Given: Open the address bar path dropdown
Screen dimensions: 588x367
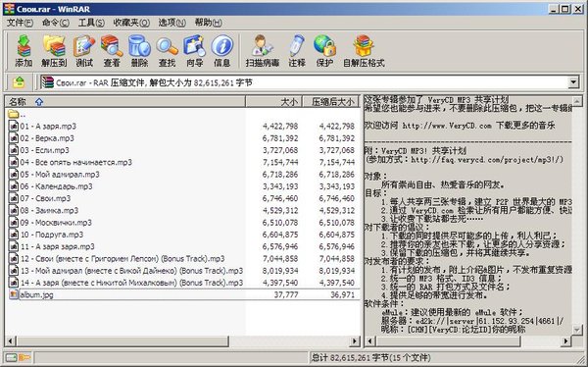Looking at the screenshot, I should [573, 82].
